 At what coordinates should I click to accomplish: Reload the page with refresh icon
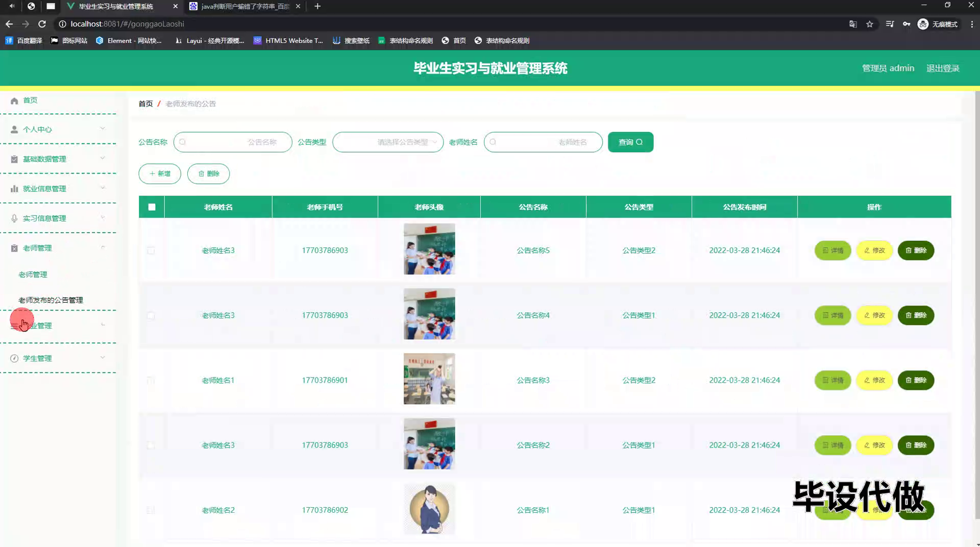coord(42,24)
